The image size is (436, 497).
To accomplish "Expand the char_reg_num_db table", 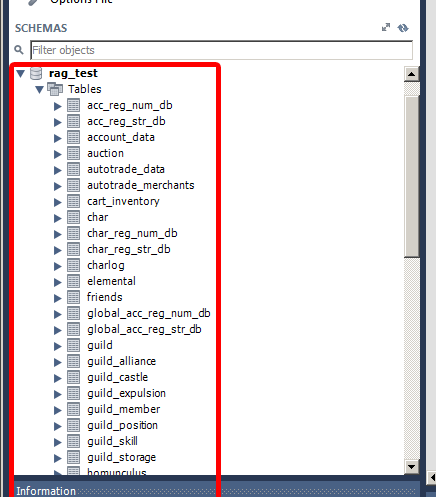I will coord(58,234).
